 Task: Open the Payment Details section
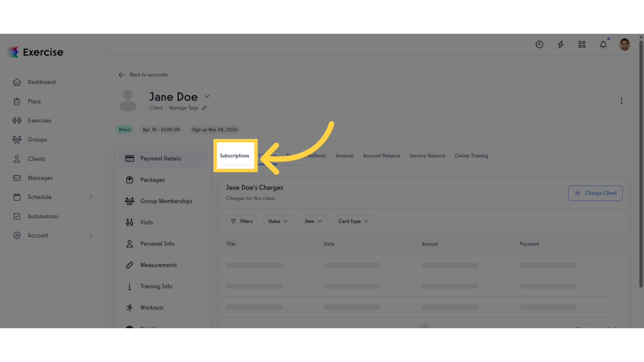pos(163,159)
